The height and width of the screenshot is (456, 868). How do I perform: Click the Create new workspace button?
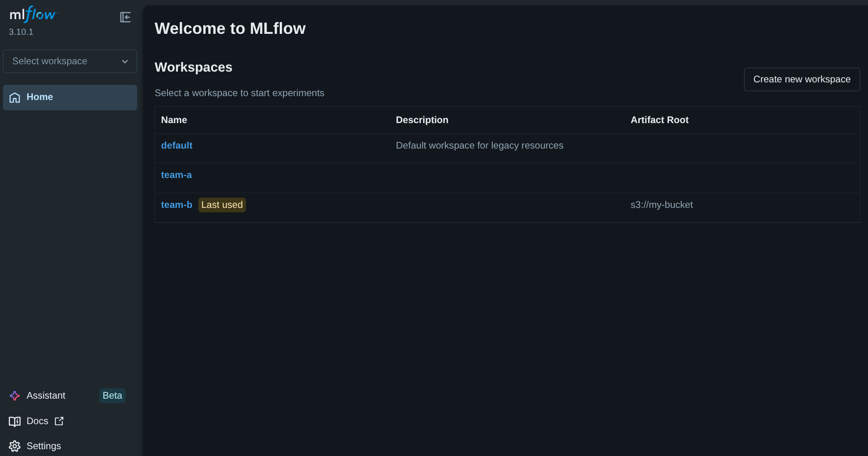tap(801, 79)
